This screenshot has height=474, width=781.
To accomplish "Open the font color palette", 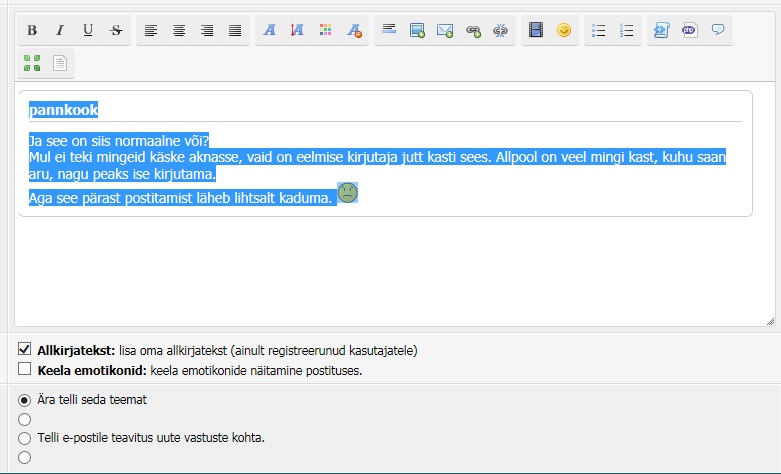I will 326,31.
